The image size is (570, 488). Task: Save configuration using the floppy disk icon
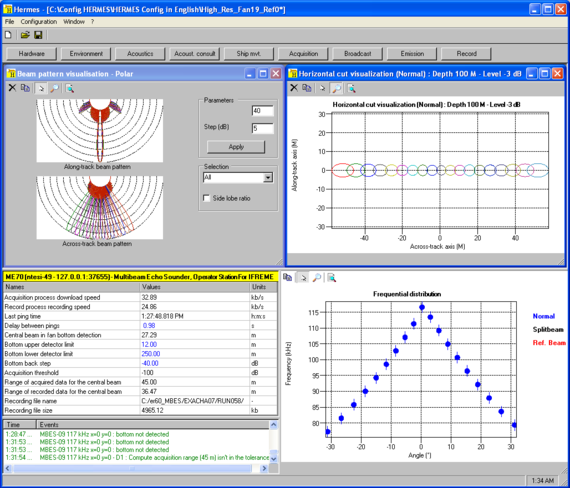[38, 35]
